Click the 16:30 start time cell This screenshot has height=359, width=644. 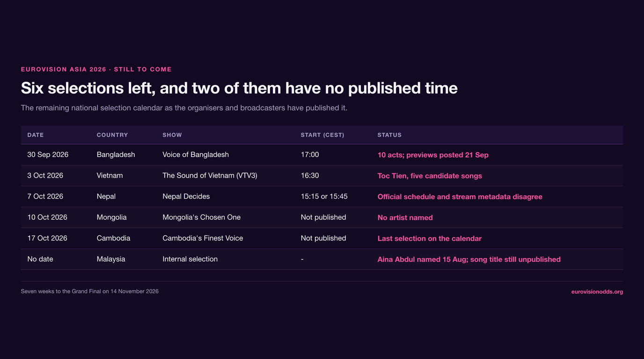point(310,176)
